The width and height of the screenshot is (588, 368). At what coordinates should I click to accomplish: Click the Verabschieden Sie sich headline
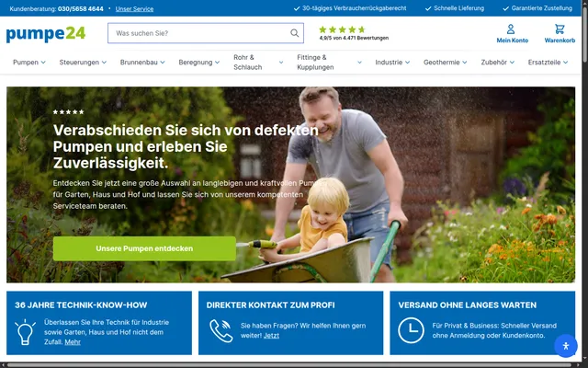tap(186, 147)
